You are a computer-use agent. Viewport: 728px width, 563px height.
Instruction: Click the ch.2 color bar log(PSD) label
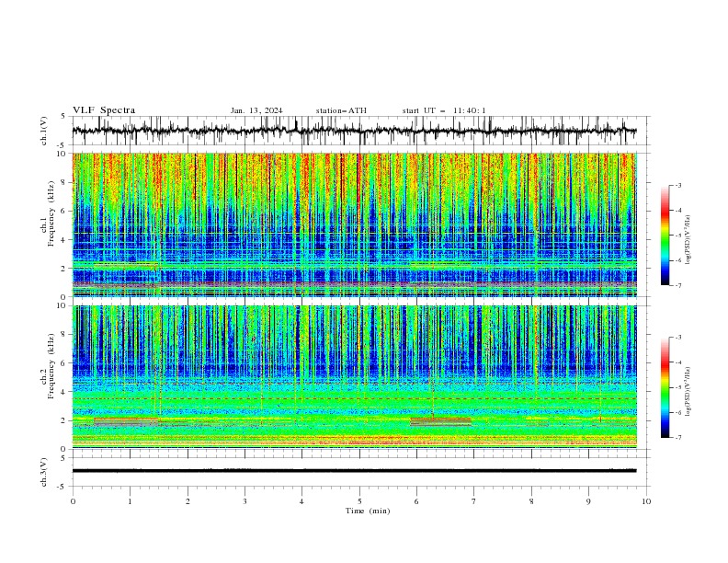point(688,392)
